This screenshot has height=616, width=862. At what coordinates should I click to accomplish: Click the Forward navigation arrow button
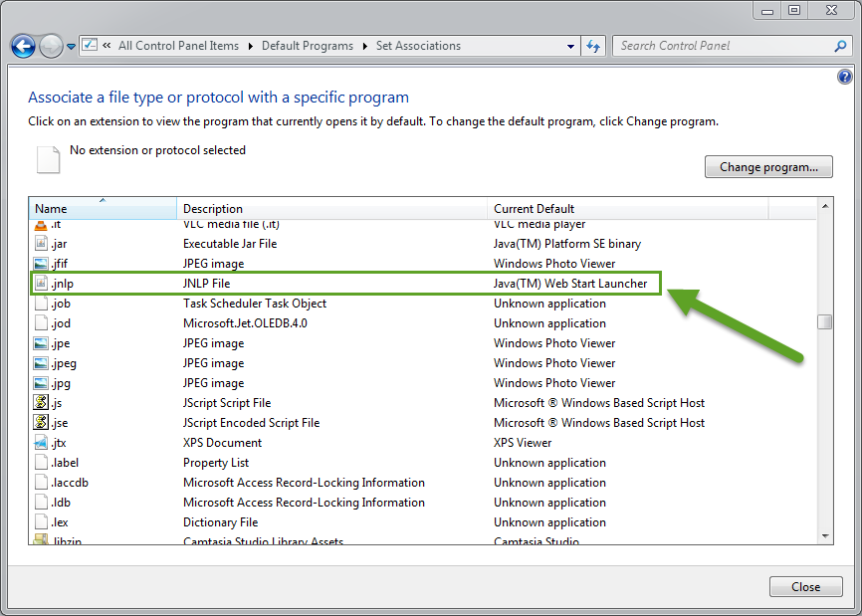51,46
